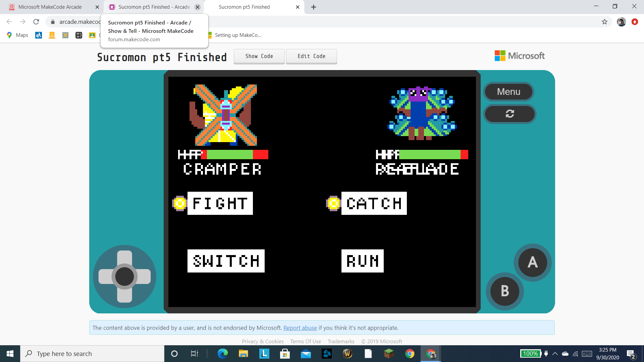Bookmark page with star icon
The height and width of the screenshot is (362, 644).
click(x=604, y=22)
